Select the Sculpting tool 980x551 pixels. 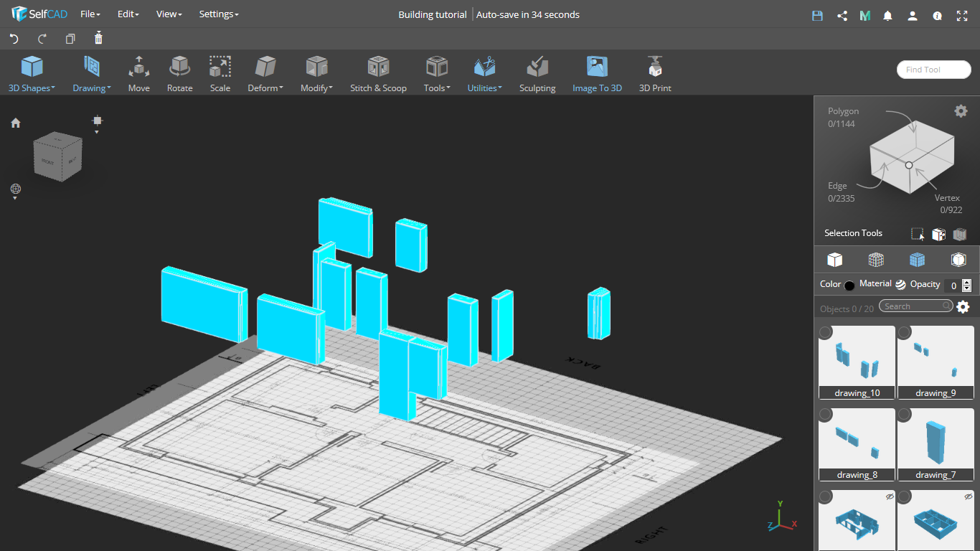[537, 75]
